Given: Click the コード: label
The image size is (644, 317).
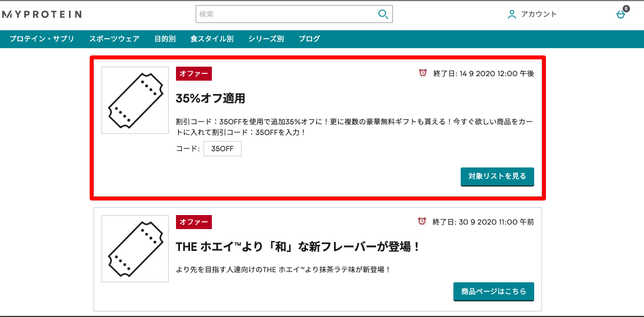Looking at the screenshot, I should pyautogui.click(x=188, y=149).
